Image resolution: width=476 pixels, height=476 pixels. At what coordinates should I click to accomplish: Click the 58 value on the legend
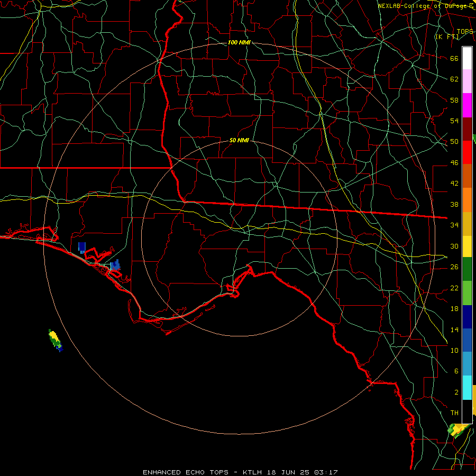click(454, 100)
